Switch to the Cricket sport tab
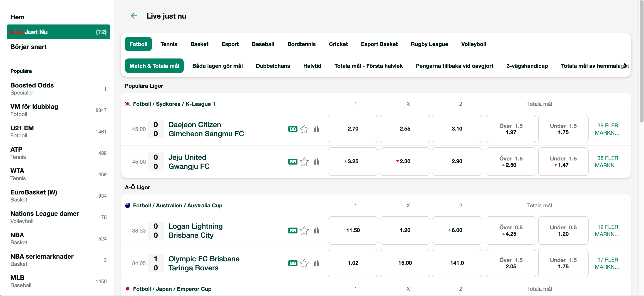 (x=338, y=44)
